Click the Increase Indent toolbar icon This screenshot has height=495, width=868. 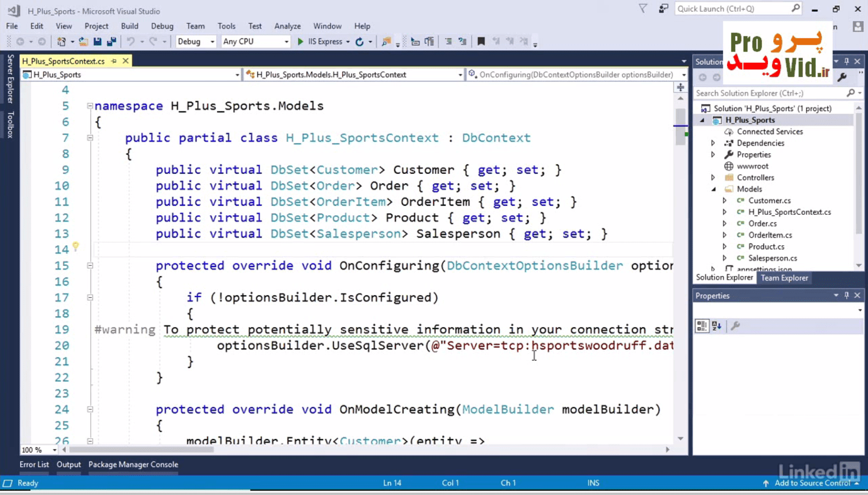429,41
